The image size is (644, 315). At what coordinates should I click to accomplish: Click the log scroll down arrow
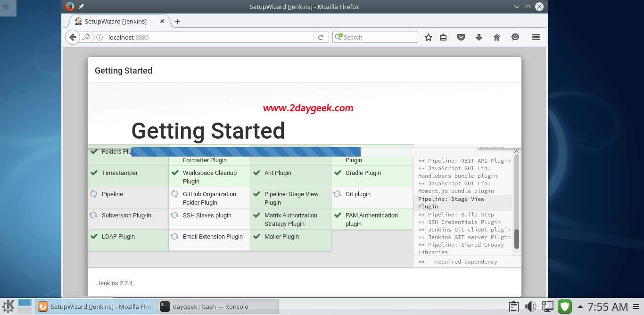tap(516, 252)
